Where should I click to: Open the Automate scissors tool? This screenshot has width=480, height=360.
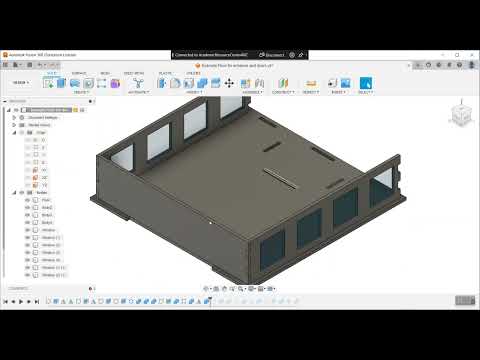pos(138,83)
